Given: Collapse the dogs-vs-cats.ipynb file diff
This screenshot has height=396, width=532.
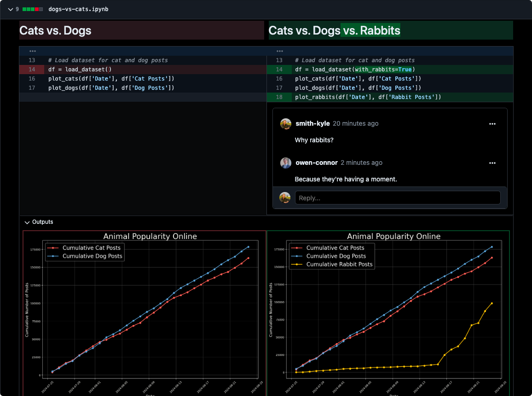Looking at the screenshot, I should tap(10, 9).
